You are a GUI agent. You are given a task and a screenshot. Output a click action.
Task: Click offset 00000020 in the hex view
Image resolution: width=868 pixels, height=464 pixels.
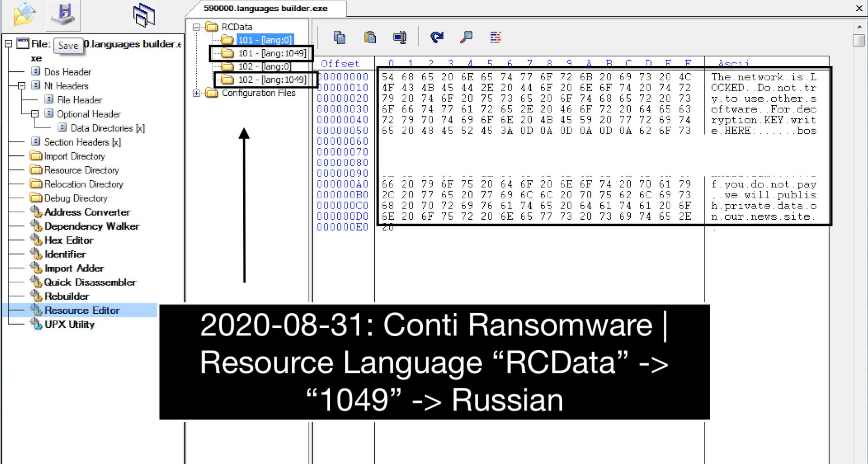point(342,99)
